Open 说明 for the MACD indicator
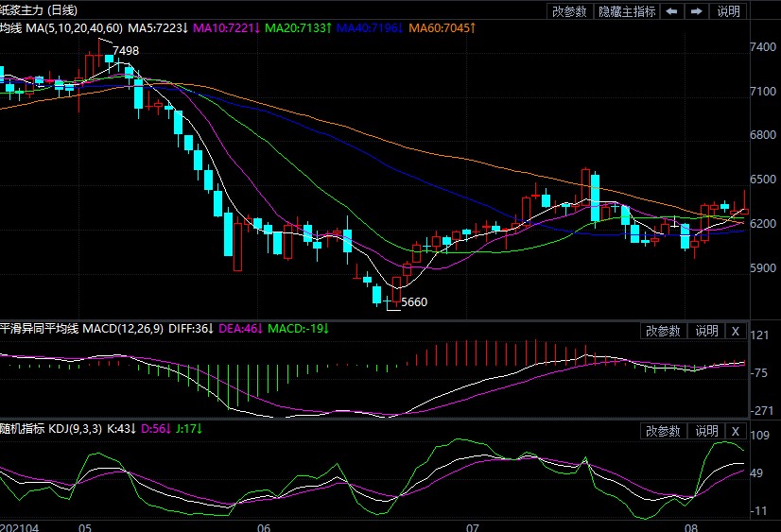Image resolution: width=781 pixels, height=532 pixels. click(706, 331)
